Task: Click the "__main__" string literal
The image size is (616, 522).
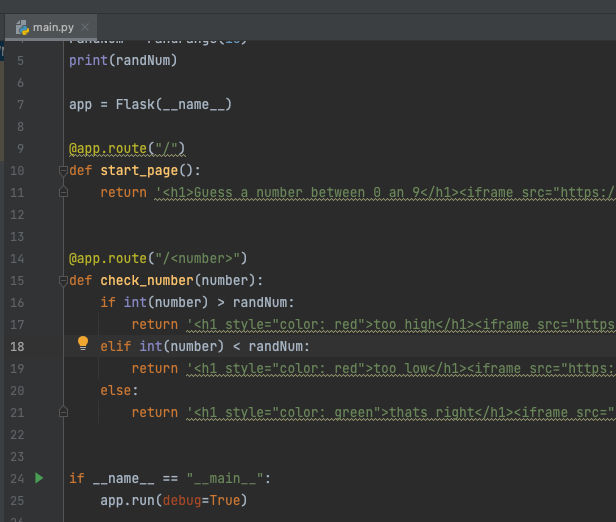Action: point(225,478)
